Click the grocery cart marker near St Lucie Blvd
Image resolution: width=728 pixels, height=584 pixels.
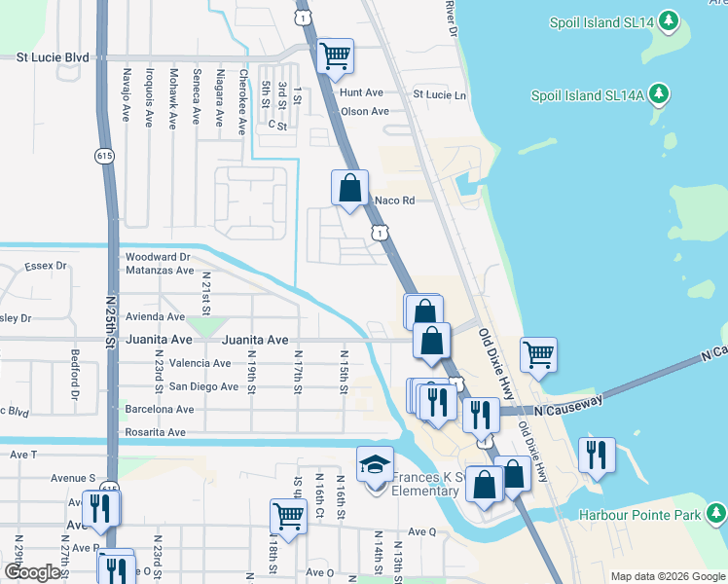(x=335, y=56)
